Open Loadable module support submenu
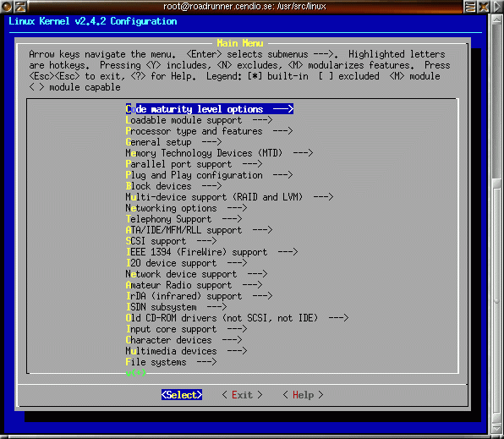 point(199,120)
